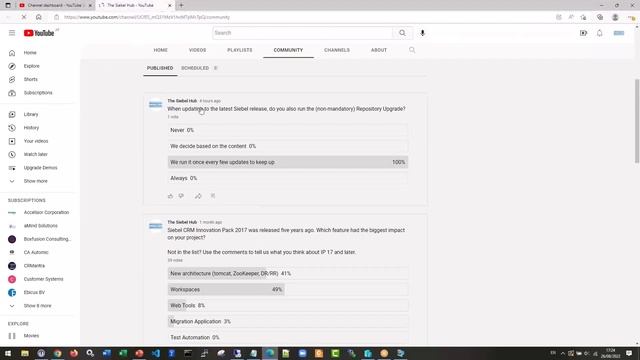Select poll option Test Automation
Image resolution: width=640 pixels, height=360 pixels.
pos(288,338)
